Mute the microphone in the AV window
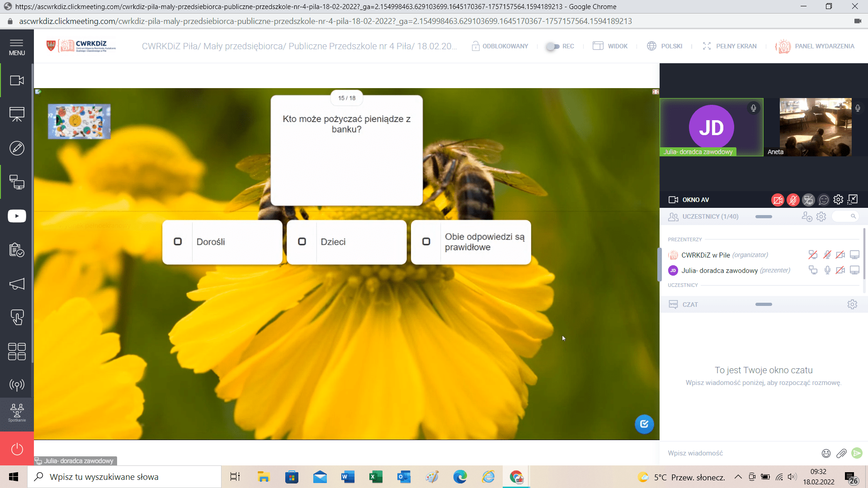The image size is (868, 488). coord(793,200)
